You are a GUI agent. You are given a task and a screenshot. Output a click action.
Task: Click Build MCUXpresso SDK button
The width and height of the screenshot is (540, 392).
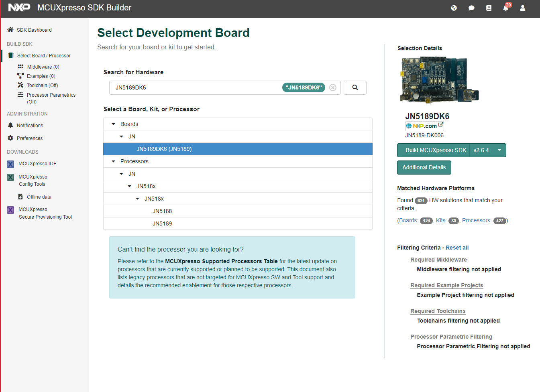click(x=434, y=150)
